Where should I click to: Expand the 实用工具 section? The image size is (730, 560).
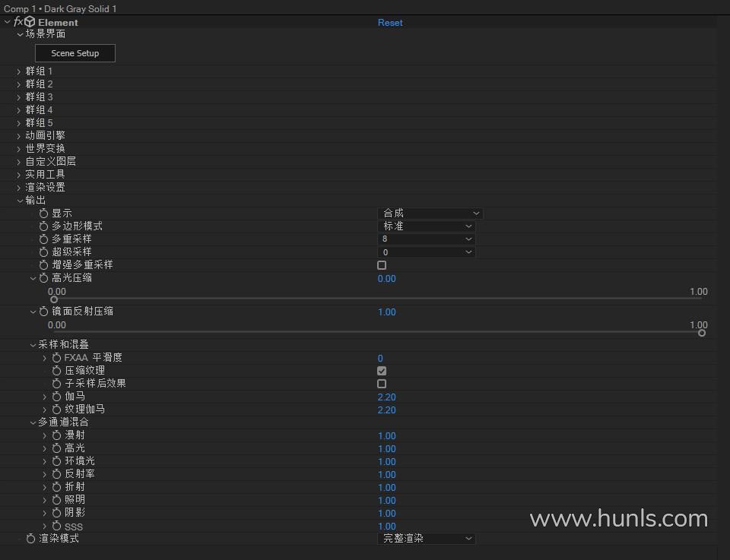tap(18, 175)
